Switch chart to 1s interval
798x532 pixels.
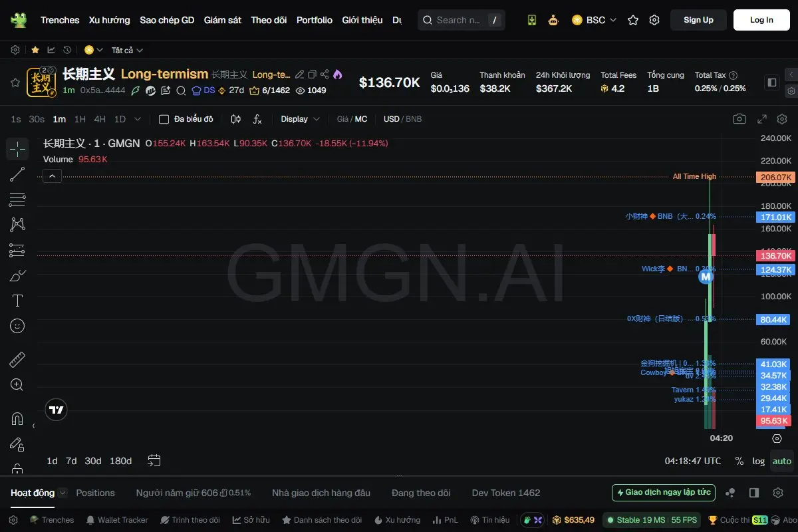click(16, 119)
